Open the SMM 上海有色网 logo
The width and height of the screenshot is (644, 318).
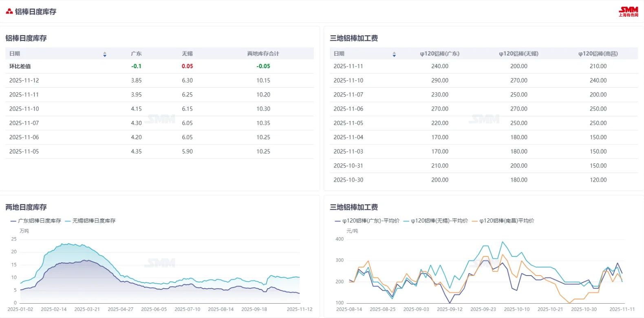(x=628, y=11)
